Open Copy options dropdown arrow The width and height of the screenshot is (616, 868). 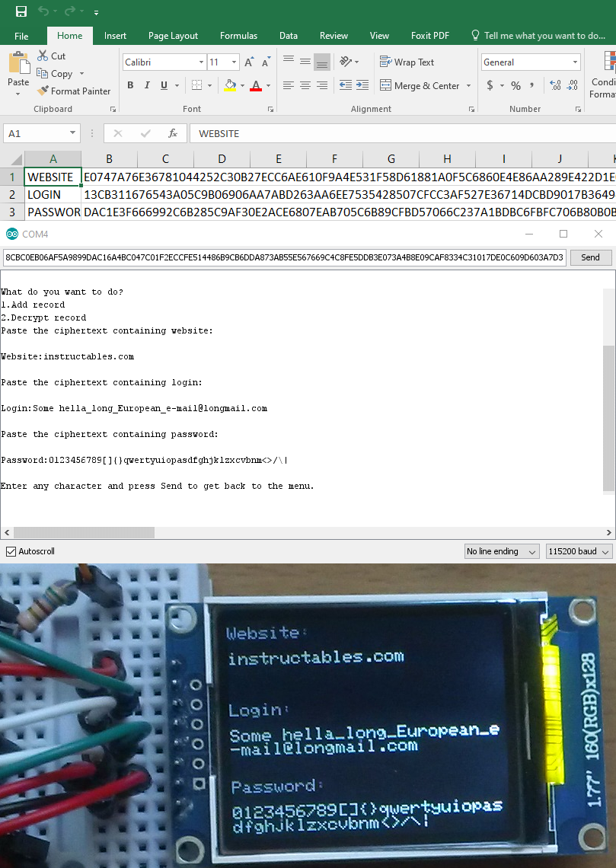[82, 74]
